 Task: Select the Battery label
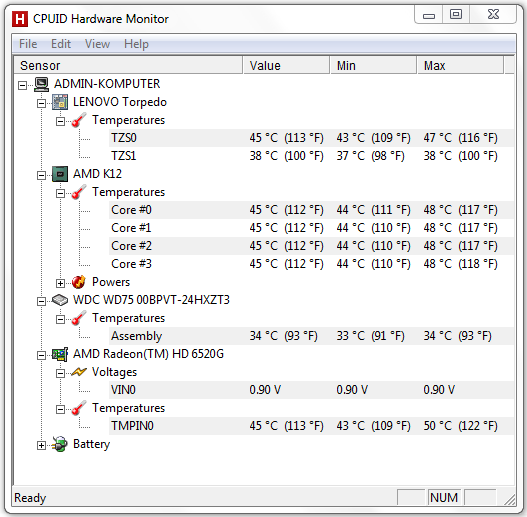pos(91,444)
